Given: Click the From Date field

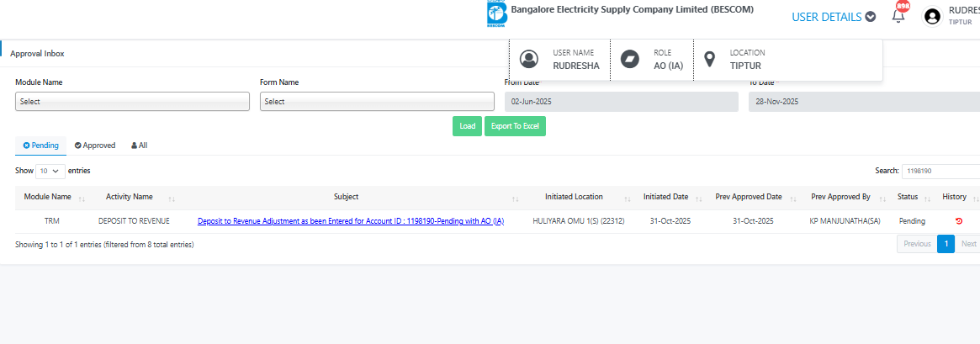Looking at the screenshot, I should tap(622, 101).
